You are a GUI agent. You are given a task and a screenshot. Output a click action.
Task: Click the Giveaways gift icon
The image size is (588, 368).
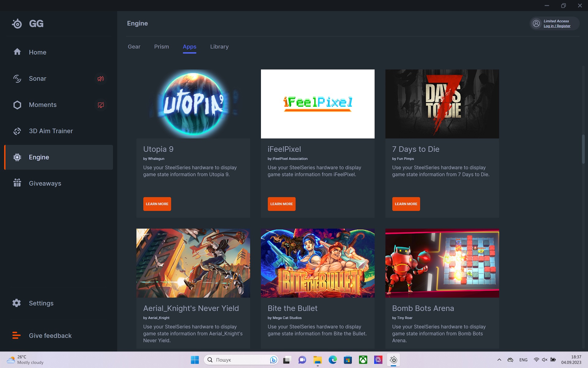click(17, 183)
